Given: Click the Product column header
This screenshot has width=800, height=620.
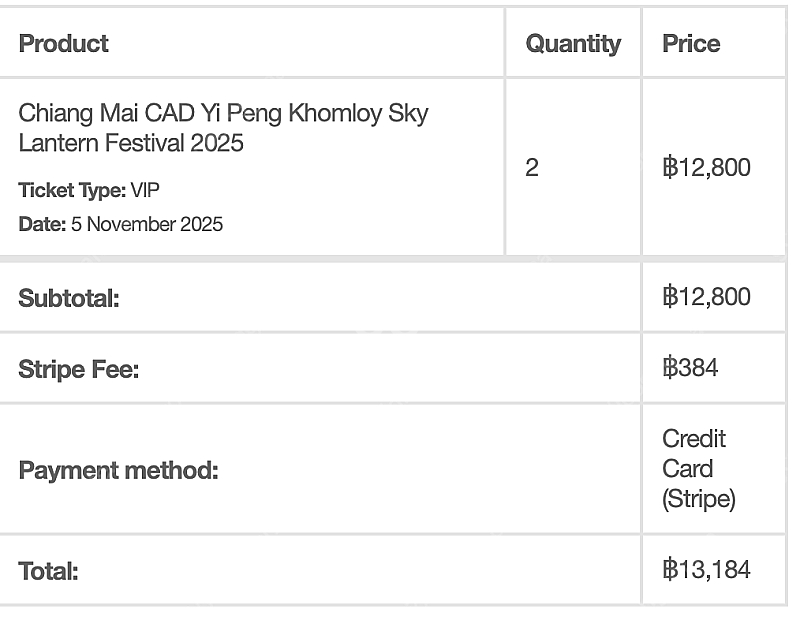Looking at the screenshot, I should coord(63,43).
